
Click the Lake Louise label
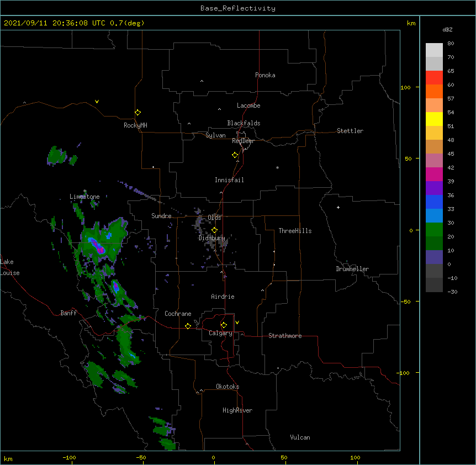pos(10,267)
